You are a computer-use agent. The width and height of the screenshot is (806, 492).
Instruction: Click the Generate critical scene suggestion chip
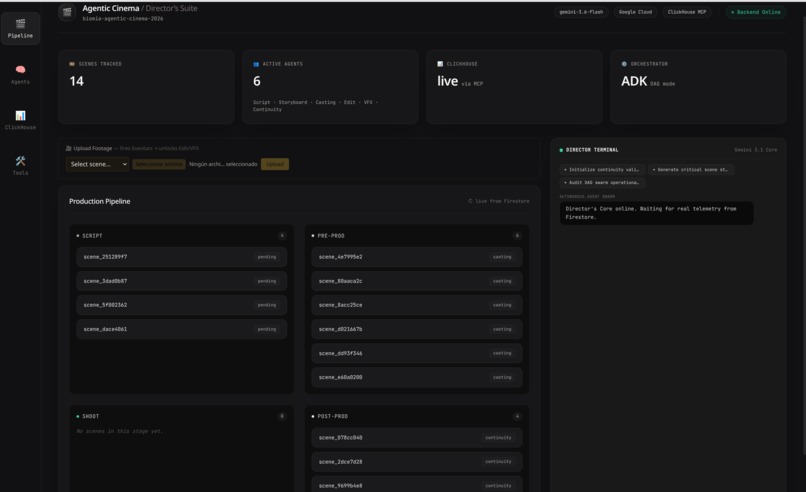click(x=690, y=169)
